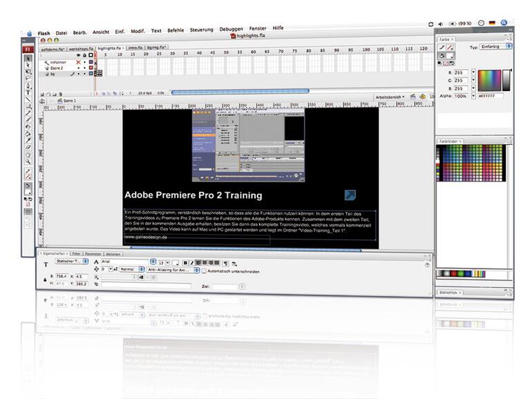Click the volume icon in the menu bar

pos(440,24)
